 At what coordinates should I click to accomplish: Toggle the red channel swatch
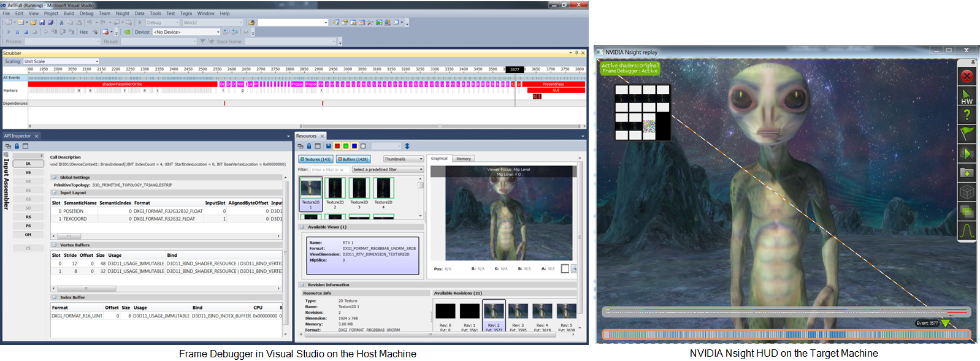pos(337,146)
